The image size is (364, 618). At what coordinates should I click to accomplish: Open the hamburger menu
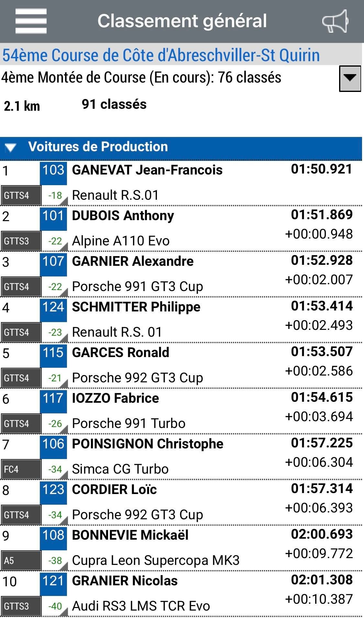click(31, 21)
